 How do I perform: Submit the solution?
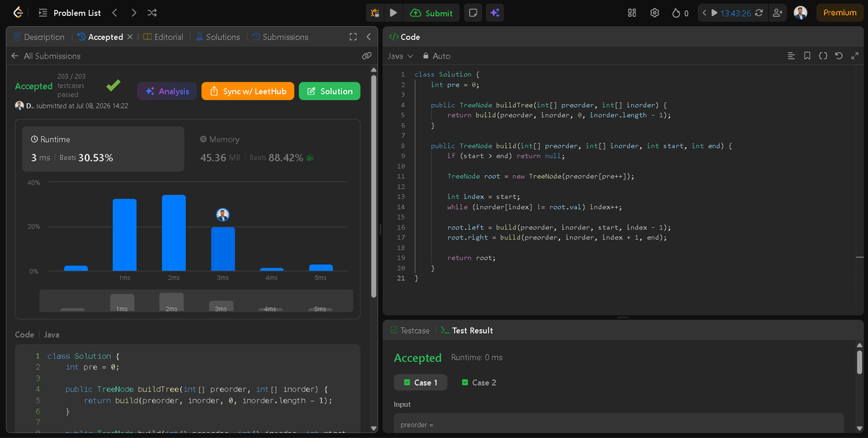click(431, 13)
